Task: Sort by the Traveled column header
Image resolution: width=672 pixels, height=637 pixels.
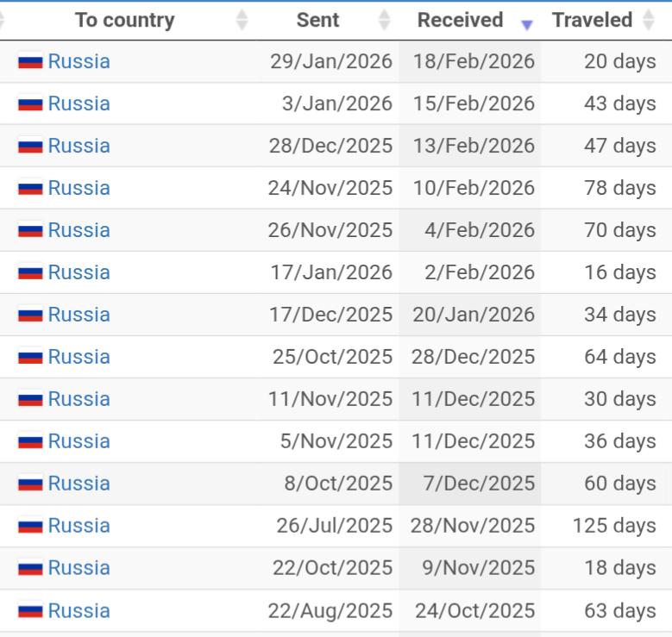Action: (592, 20)
